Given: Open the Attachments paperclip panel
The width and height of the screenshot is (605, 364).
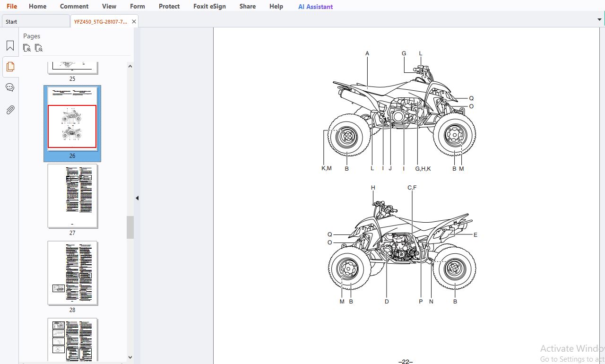Looking at the screenshot, I should point(10,110).
